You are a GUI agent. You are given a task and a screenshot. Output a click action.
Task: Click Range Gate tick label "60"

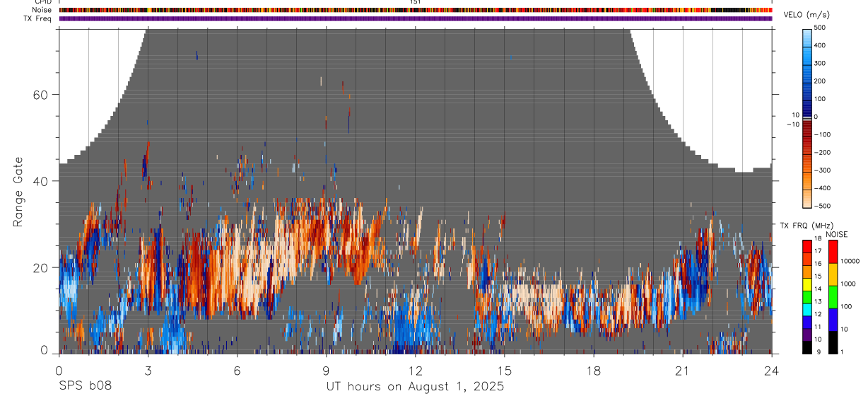pos(41,95)
